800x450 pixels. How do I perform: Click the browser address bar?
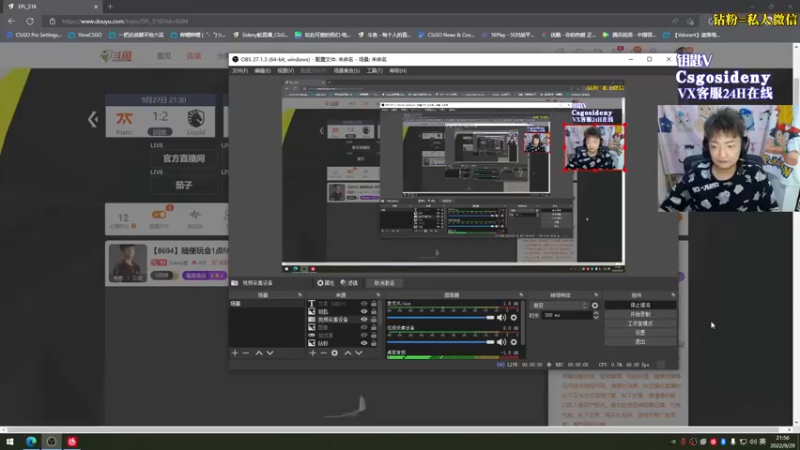tap(357, 21)
